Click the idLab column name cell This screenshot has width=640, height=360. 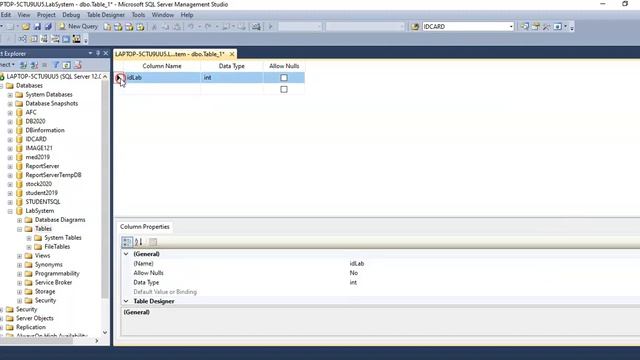162,78
